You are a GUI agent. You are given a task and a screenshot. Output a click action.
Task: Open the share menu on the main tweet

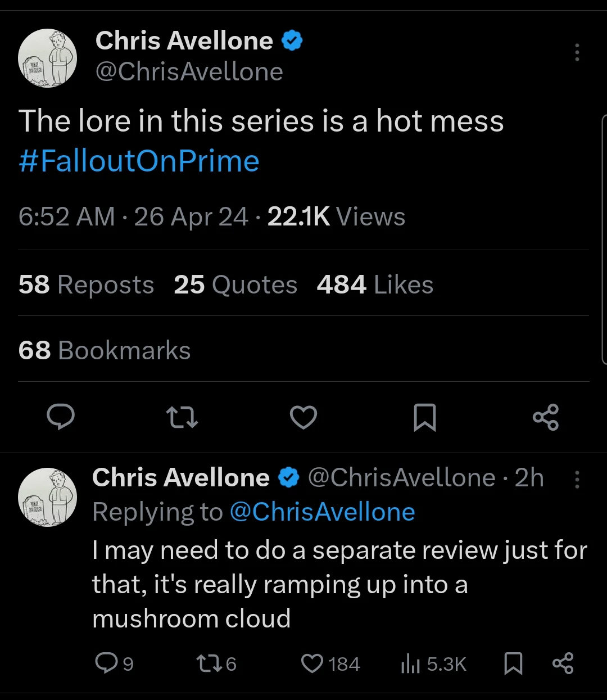pyautogui.click(x=546, y=417)
